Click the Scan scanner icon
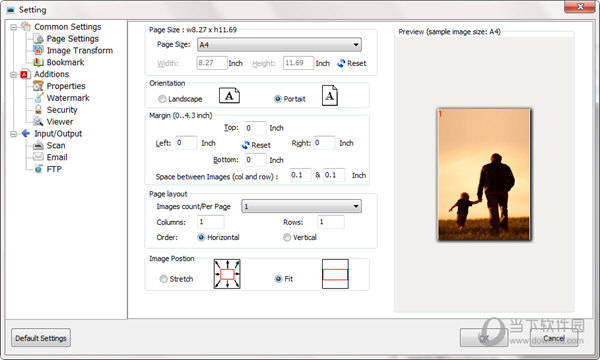600x360 pixels. click(38, 145)
